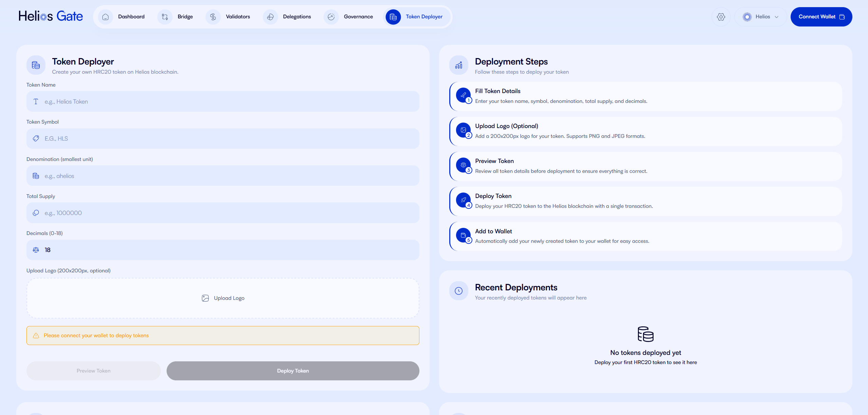Click the Decimals field showing 18
The image size is (868, 415).
coord(223,250)
